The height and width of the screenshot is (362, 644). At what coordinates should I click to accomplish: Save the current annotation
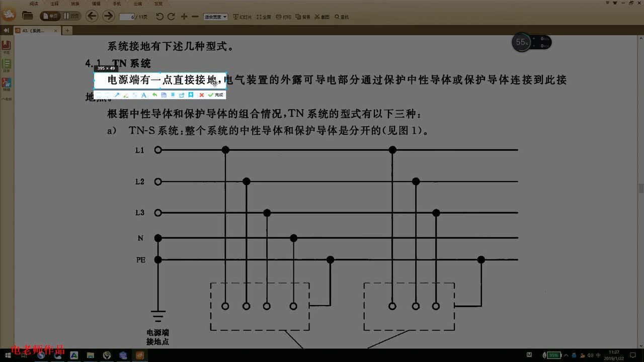164,95
